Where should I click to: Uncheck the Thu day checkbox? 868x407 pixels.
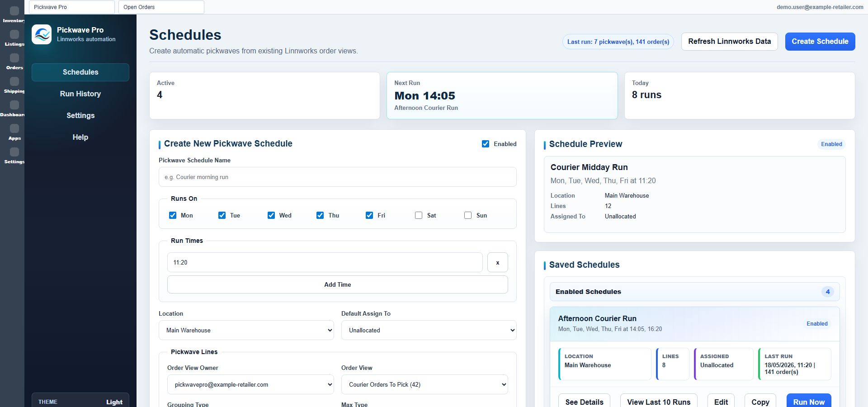click(320, 215)
